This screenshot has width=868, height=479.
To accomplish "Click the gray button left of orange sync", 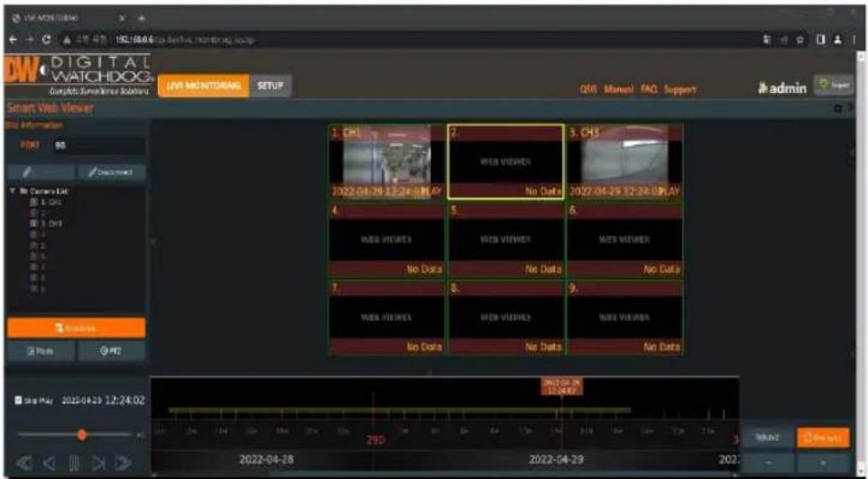I will point(767,438).
